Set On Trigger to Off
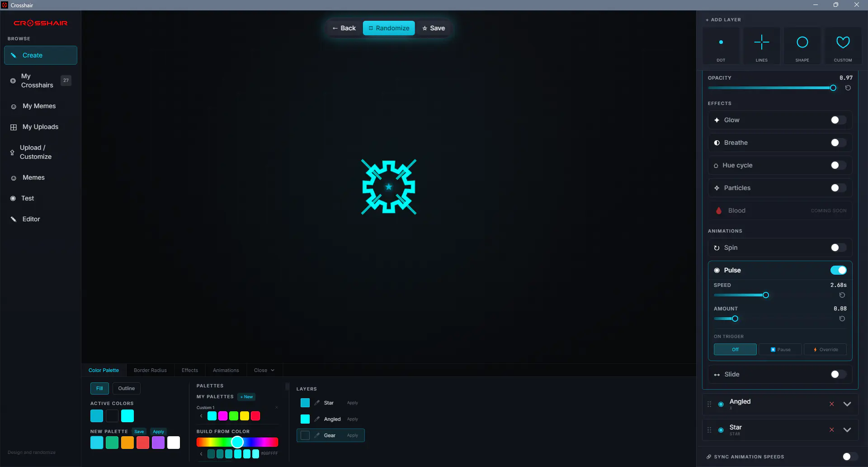This screenshot has height=467, width=868. click(x=735, y=349)
